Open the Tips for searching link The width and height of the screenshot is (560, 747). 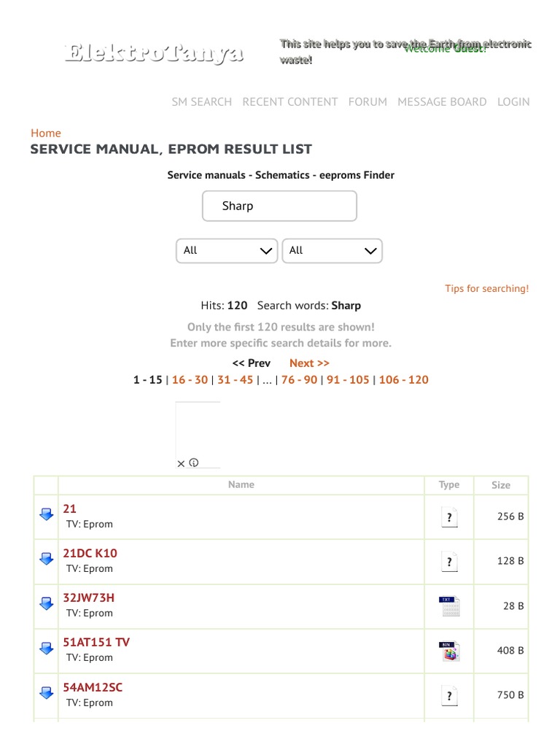coord(486,289)
